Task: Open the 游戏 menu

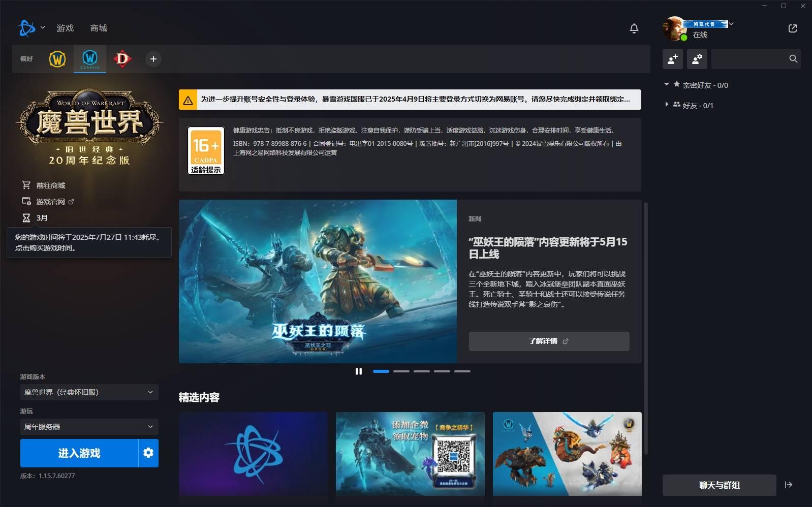Action: pos(65,28)
